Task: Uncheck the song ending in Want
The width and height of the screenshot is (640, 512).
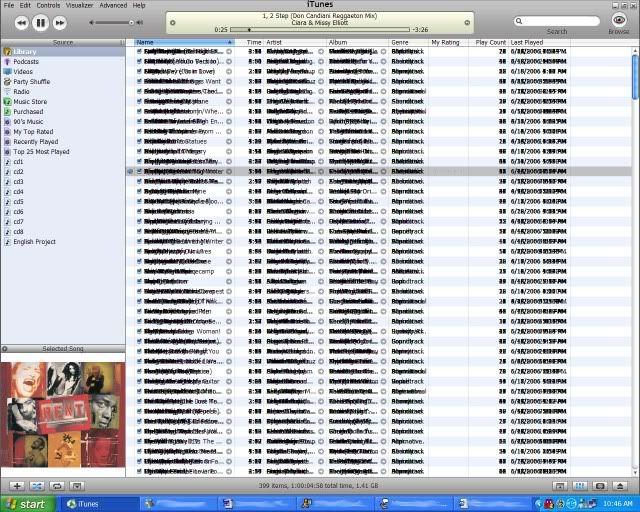Action: pos(139,82)
